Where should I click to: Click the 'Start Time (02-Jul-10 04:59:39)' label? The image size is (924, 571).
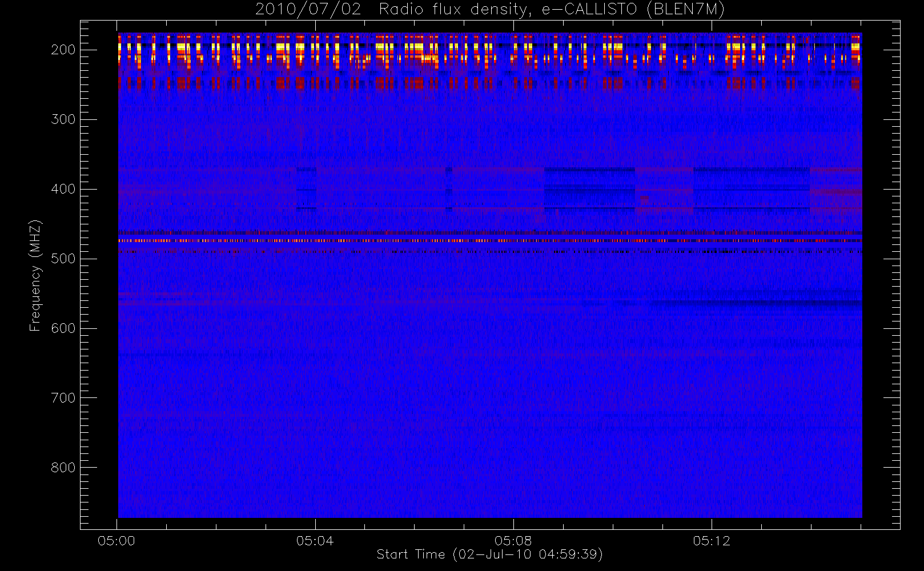[x=490, y=554]
